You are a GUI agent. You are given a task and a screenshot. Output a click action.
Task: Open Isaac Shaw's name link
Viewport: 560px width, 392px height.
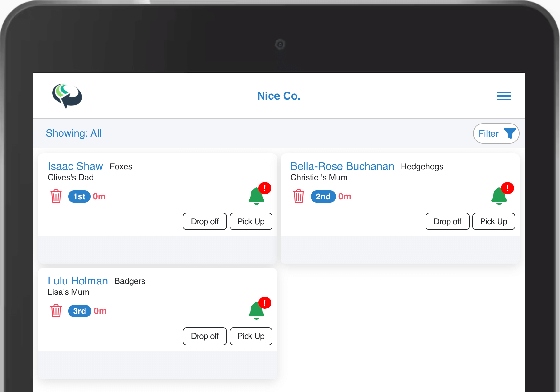point(75,166)
